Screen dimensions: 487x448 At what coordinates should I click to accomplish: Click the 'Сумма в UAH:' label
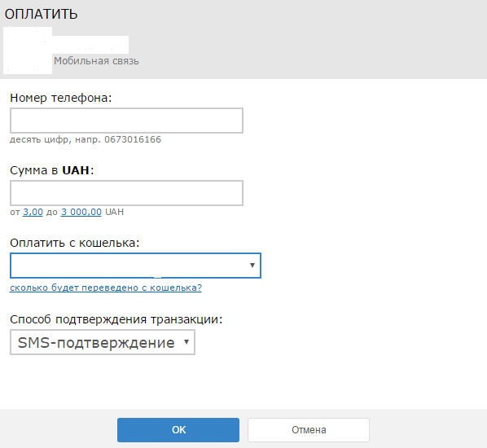click(52, 170)
